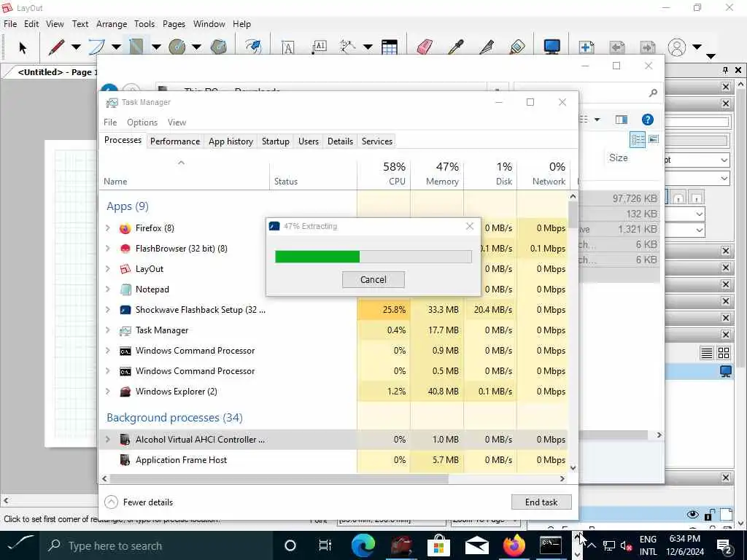The image size is (747, 560).
Task: Open LayOut Arrange menu
Action: coord(112,24)
